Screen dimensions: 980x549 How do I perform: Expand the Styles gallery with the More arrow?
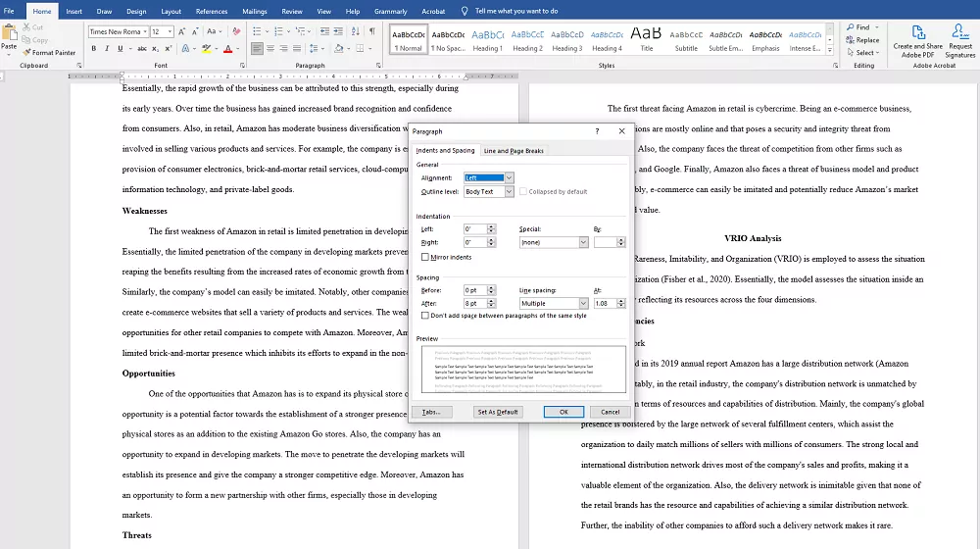tap(830, 50)
